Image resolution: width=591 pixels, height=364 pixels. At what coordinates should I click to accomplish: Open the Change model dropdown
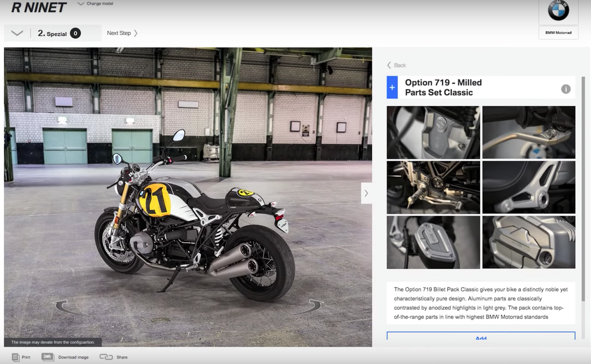96,4
